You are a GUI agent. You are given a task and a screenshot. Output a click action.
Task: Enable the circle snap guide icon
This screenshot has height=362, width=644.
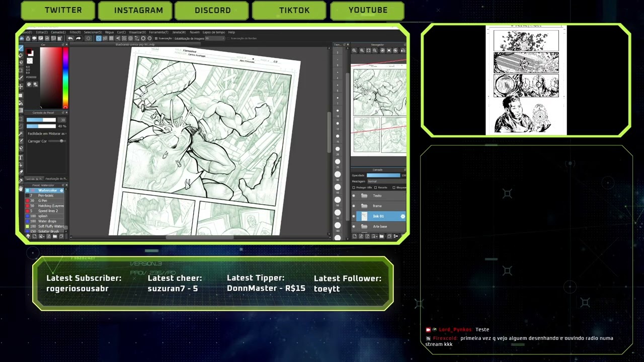point(130,38)
